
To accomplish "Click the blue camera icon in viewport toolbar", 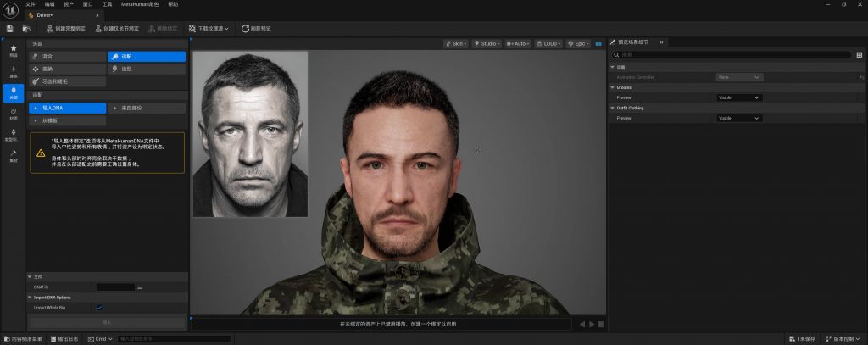I will click(598, 43).
